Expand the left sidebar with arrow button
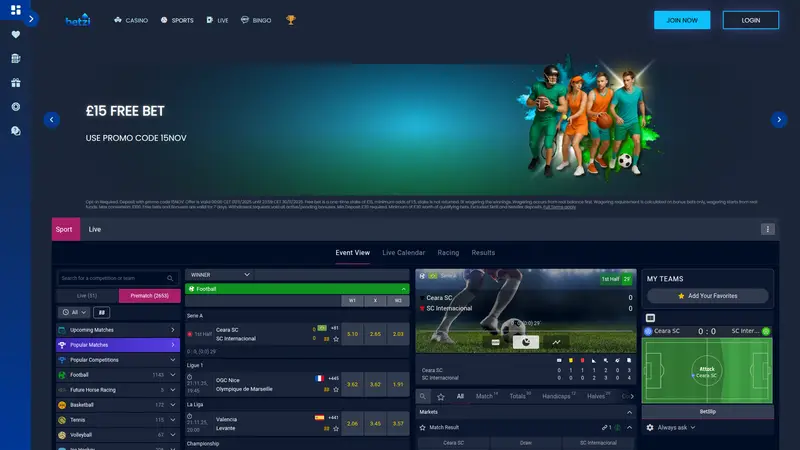Image resolution: width=800 pixels, height=450 pixels. 31,19
